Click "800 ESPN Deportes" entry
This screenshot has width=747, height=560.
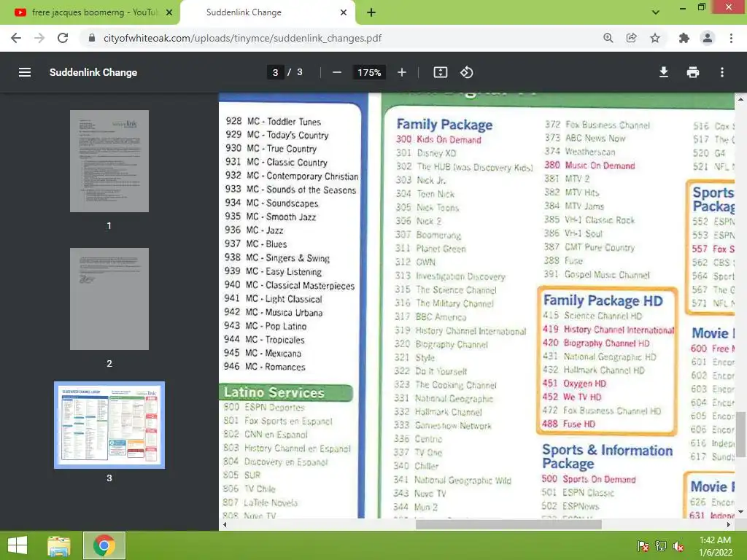point(264,407)
